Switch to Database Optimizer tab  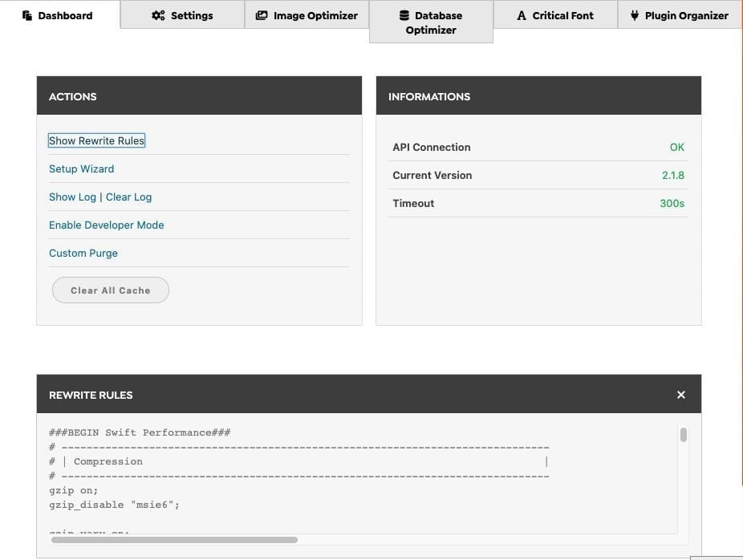(431, 22)
